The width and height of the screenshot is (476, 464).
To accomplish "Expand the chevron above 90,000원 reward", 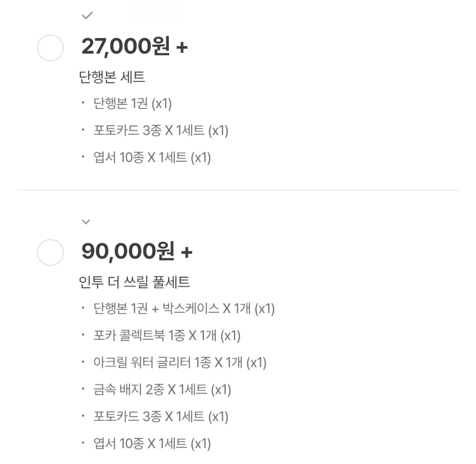I will (x=86, y=222).
